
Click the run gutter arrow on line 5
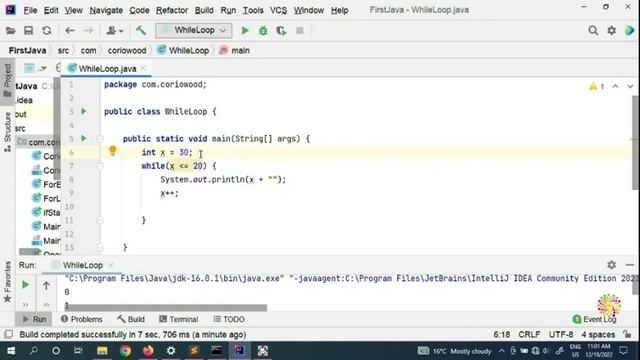pyautogui.click(x=84, y=138)
